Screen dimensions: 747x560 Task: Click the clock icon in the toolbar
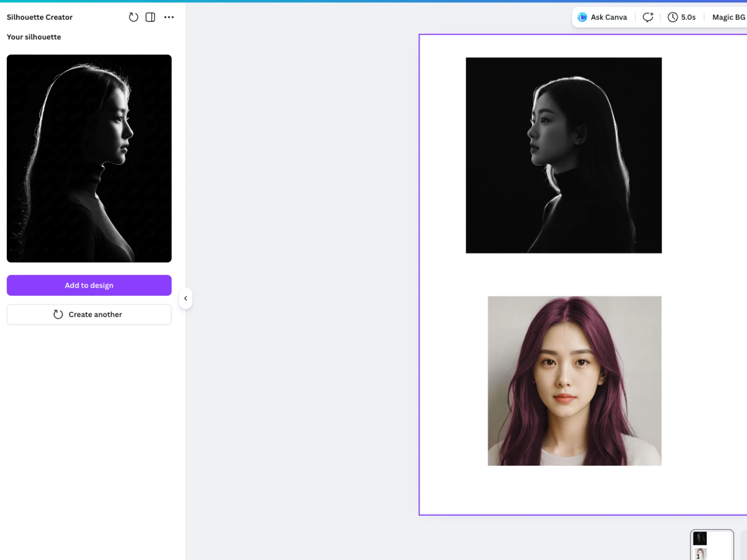tap(673, 17)
